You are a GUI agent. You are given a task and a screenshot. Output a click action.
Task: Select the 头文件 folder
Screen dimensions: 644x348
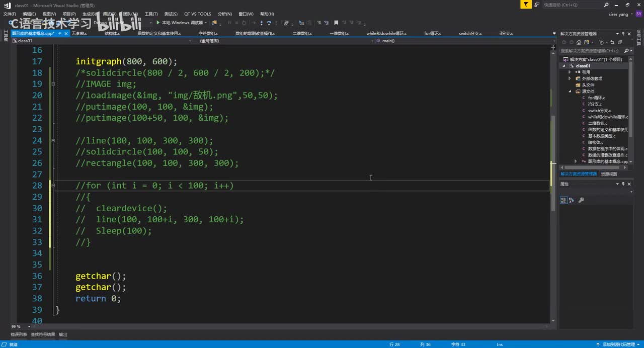(x=588, y=85)
